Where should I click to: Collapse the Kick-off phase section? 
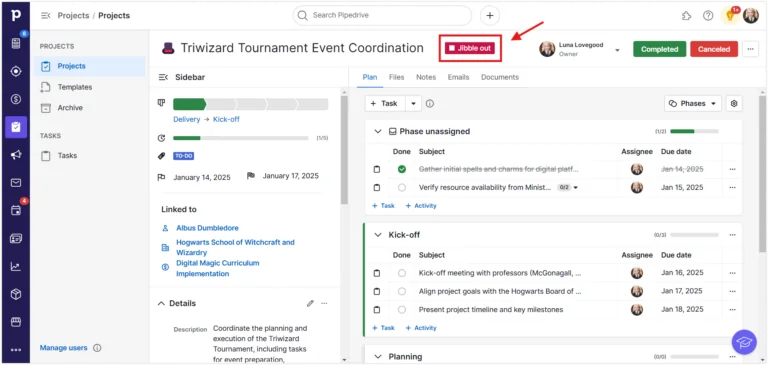(378, 235)
